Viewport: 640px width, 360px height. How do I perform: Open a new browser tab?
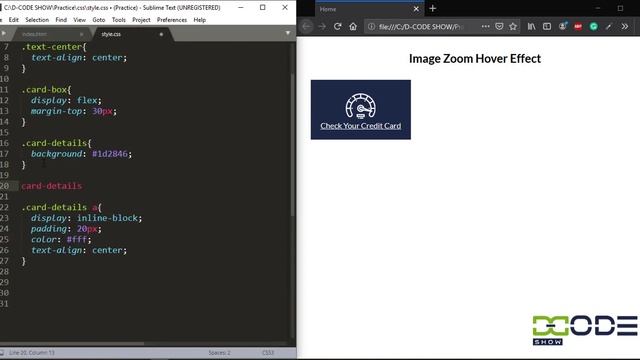[x=433, y=9]
